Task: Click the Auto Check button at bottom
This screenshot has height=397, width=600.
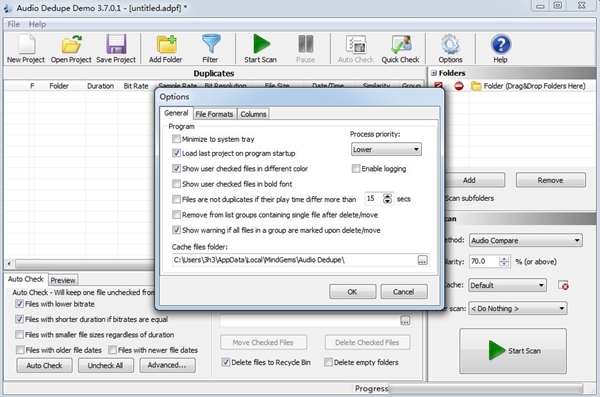Action: click(44, 365)
